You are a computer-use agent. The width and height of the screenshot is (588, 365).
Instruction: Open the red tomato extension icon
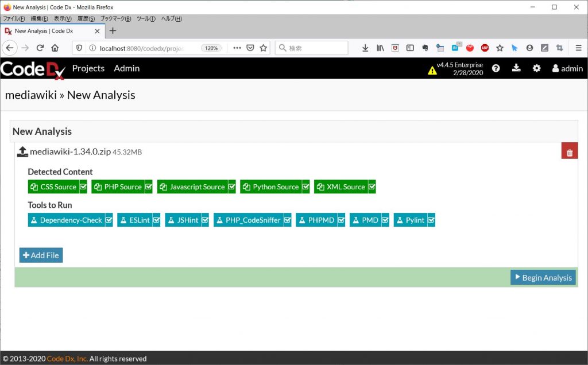(x=470, y=48)
